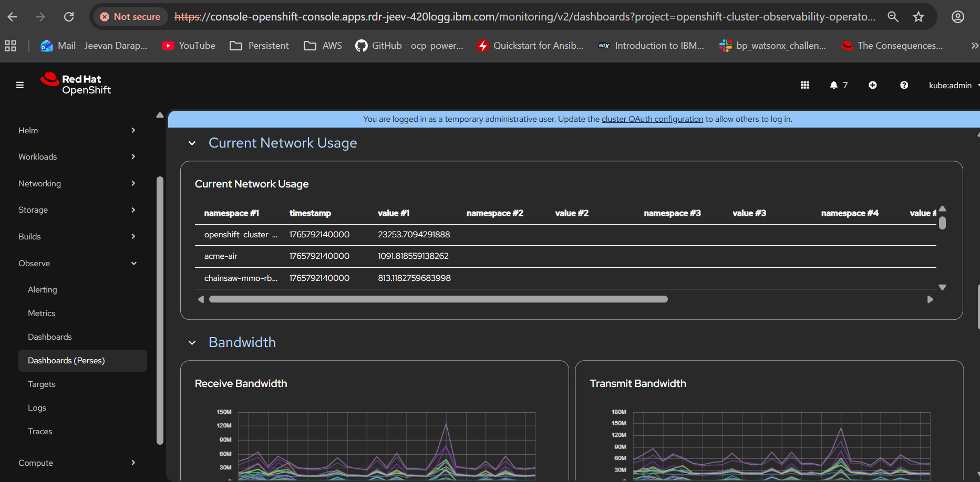
Task: Open the application launcher grid icon
Action: tap(804, 85)
